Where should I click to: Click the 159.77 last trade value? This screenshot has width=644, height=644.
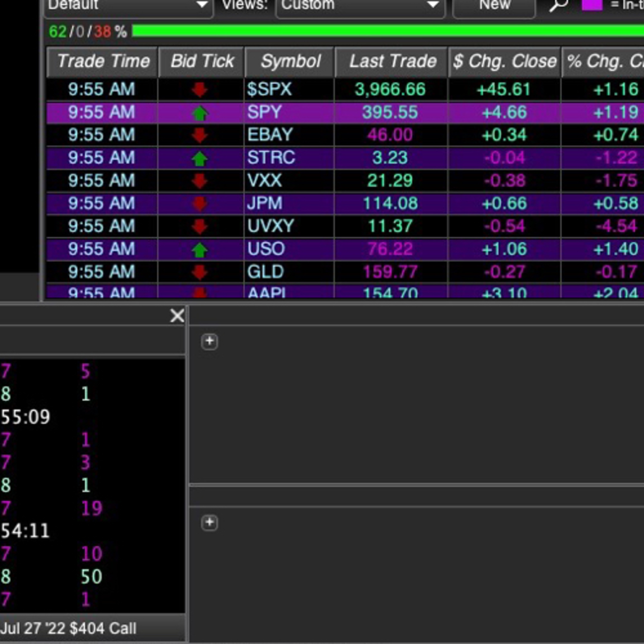click(x=390, y=272)
